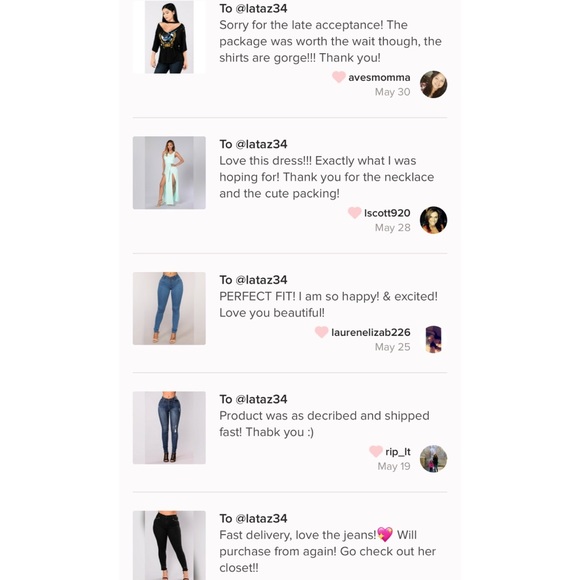Select the 'Fast delivery, love the jeans' review text

(328, 551)
